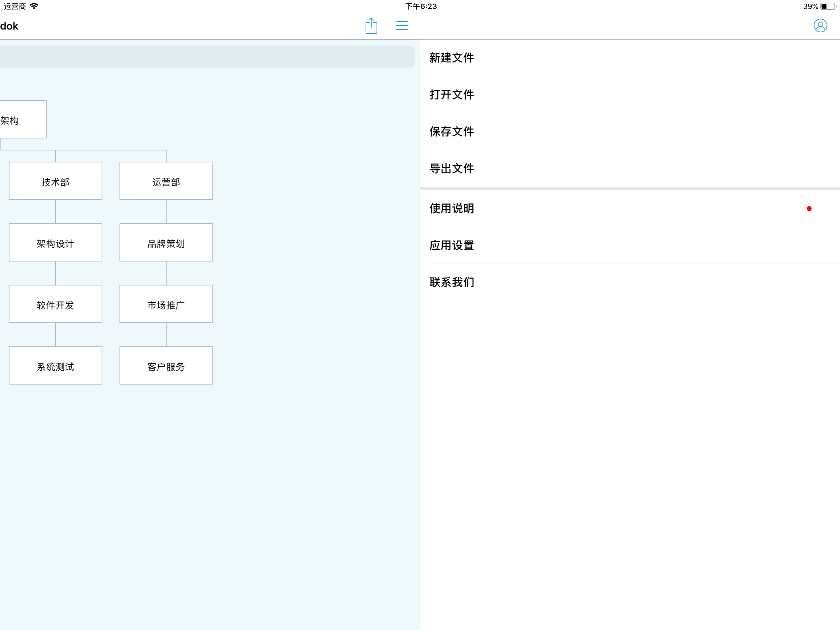Click the 品牌策划 box
This screenshot has width=840, height=630.
point(166,242)
